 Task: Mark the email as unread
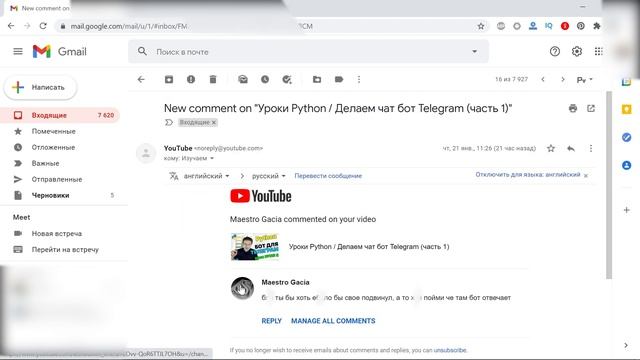(243, 80)
